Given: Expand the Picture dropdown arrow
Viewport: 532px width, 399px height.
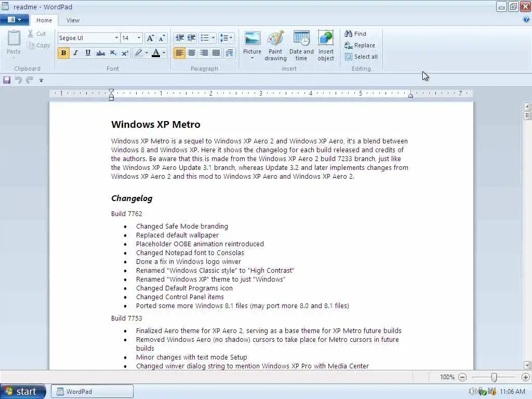Looking at the screenshot, I should click(252, 58).
